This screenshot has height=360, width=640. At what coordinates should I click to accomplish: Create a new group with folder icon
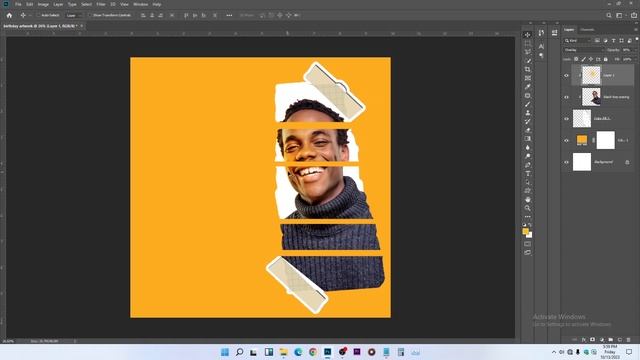point(611,340)
